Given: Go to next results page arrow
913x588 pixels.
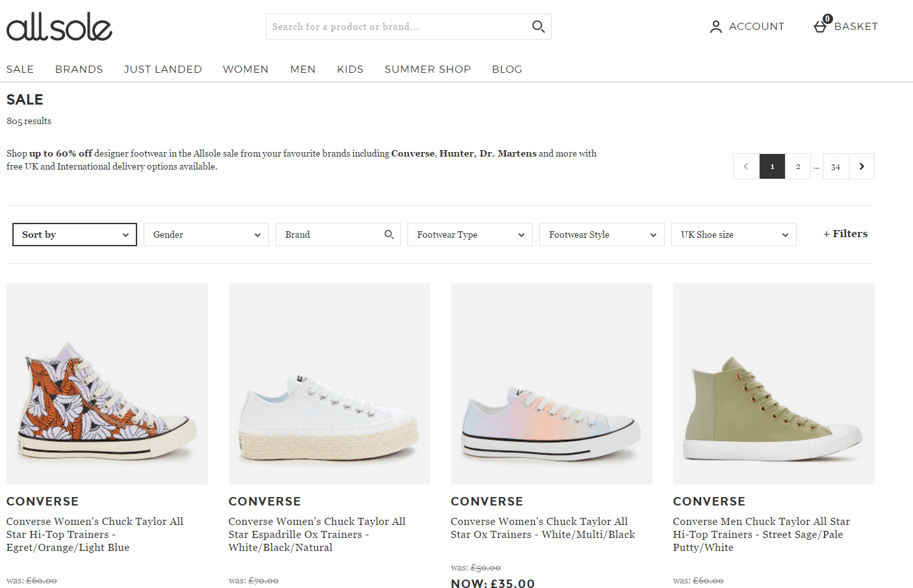Looking at the screenshot, I should 862,166.
